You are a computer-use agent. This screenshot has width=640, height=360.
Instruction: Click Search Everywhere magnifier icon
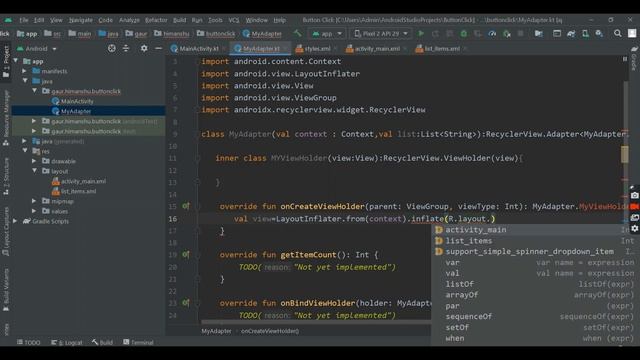tap(618, 33)
